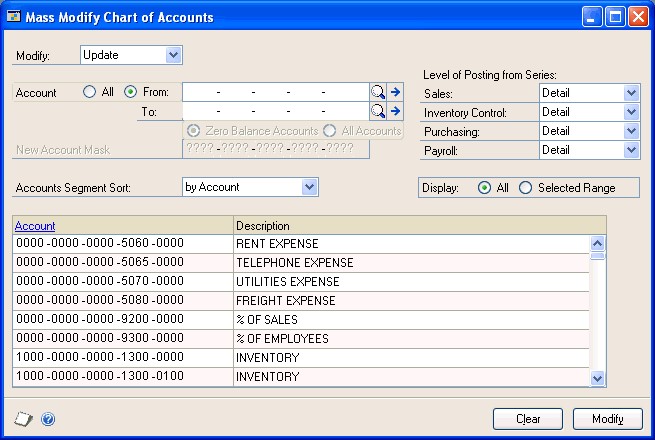The height and width of the screenshot is (440, 655).
Task: Open the Accounts Segment Sort dropdown
Action: pos(310,187)
